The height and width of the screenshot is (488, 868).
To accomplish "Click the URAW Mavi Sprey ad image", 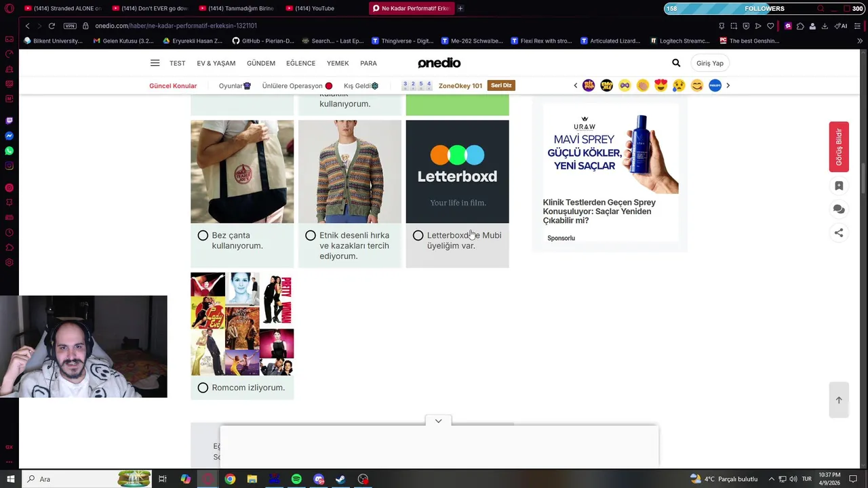I will click(610, 148).
